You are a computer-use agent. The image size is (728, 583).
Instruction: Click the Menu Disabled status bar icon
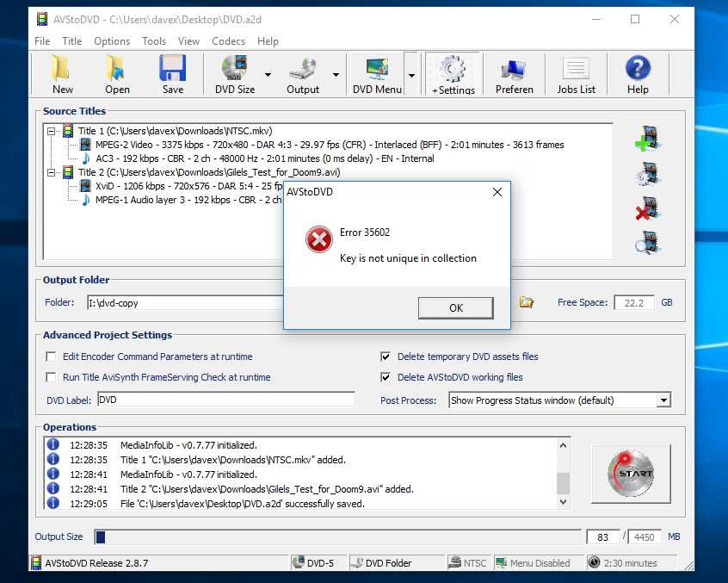click(x=502, y=562)
